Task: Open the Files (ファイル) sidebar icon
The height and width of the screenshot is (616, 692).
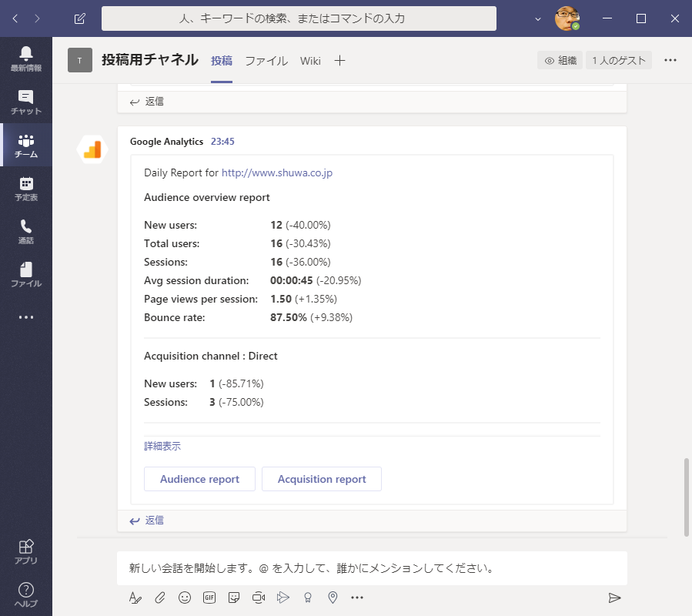Action: [26, 274]
